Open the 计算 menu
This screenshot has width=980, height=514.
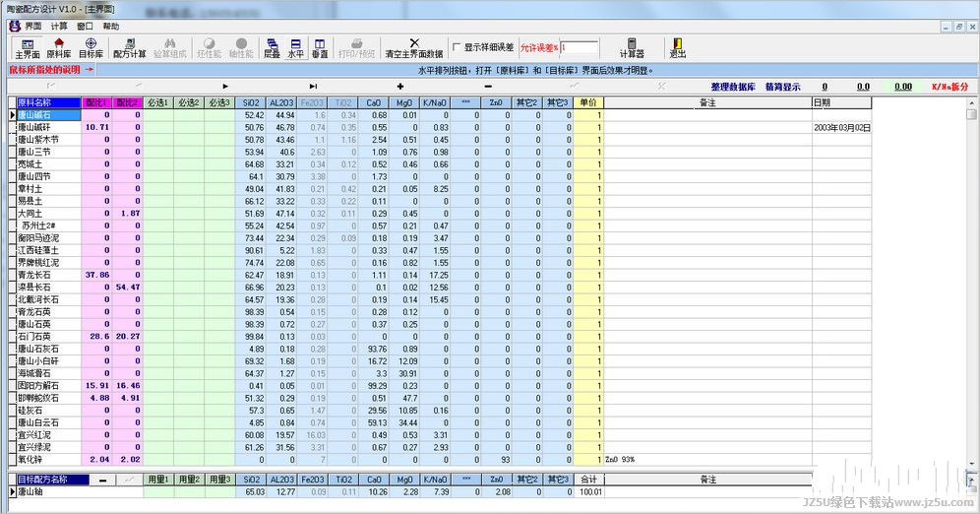point(59,27)
